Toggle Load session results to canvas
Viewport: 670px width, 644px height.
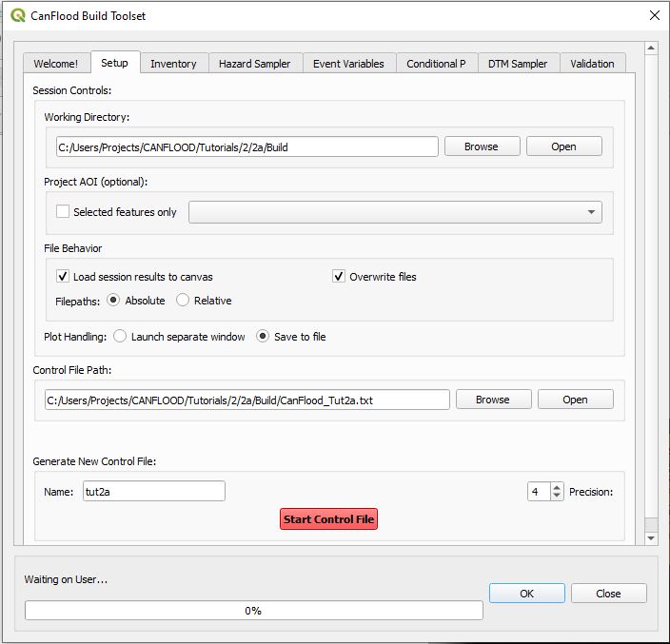63,276
